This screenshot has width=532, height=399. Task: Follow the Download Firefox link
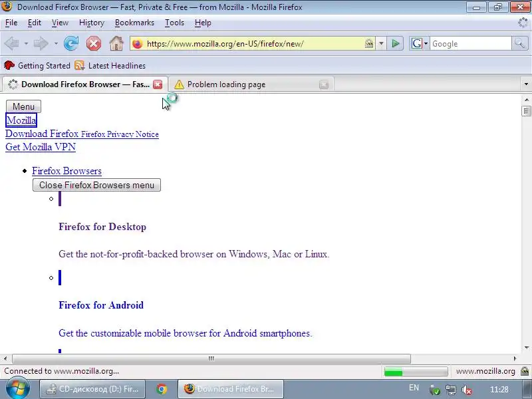42,134
